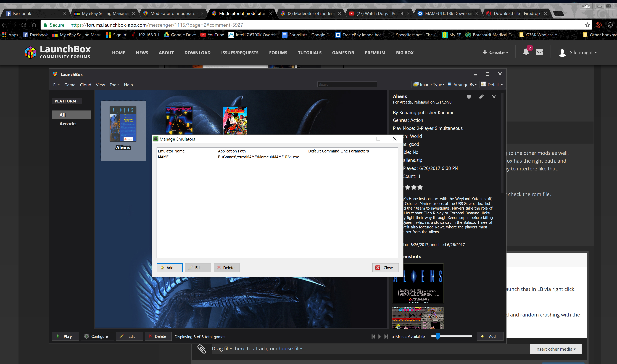
Task: Select MAME emulator row
Action: coord(277,157)
